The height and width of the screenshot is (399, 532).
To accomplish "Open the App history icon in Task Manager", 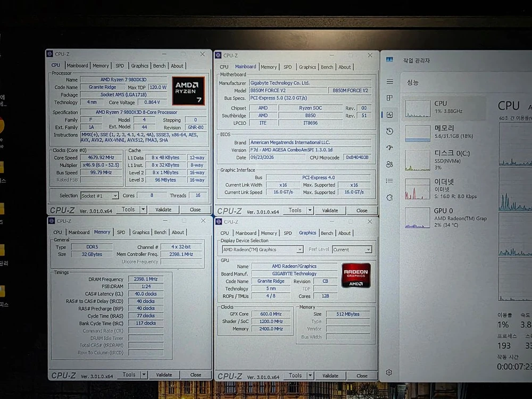I will tap(389, 131).
